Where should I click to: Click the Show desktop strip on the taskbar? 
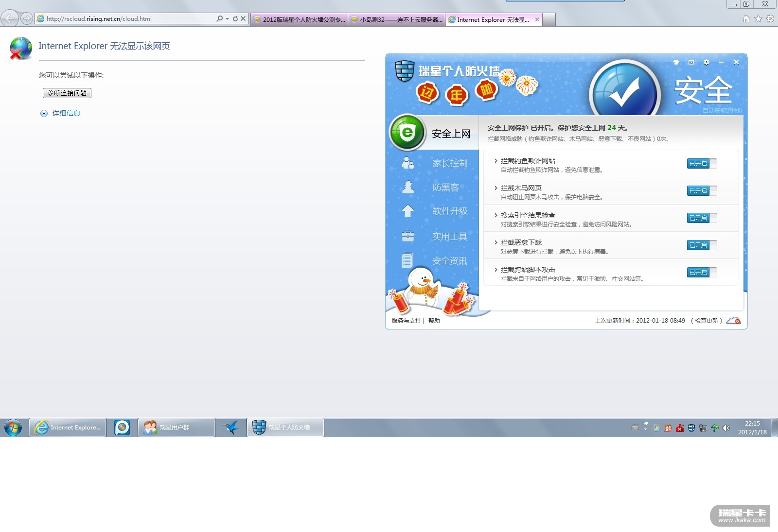coord(775,428)
